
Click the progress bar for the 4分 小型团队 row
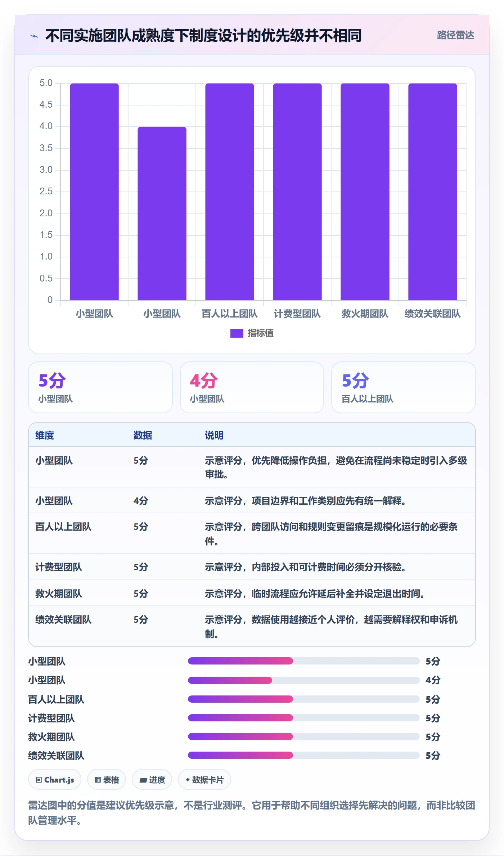click(303, 680)
